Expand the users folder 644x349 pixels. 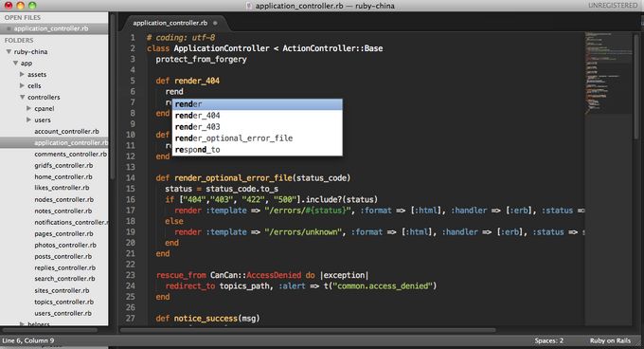[x=28, y=120]
